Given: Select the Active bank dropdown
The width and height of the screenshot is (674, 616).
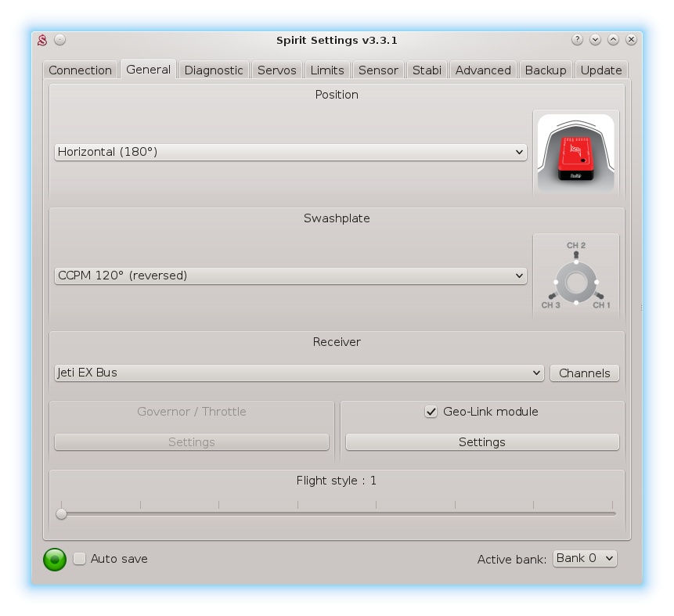Looking at the screenshot, I should (x=585, y=558).
